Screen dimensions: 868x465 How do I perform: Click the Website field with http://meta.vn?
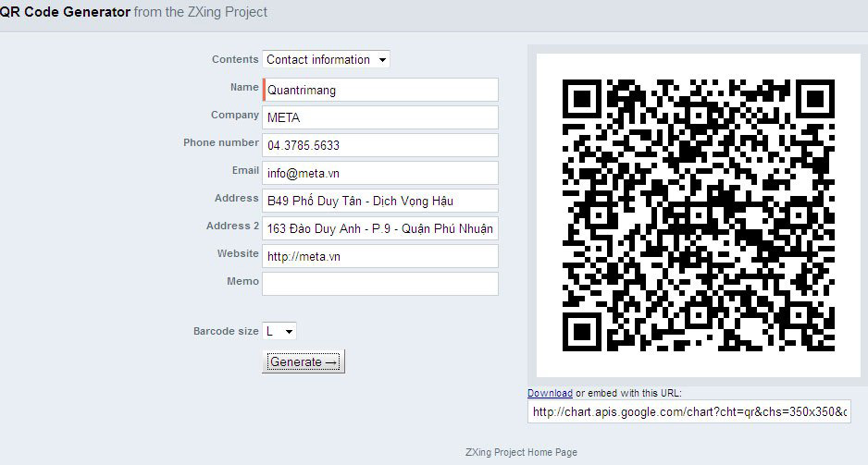coord(380,256)
